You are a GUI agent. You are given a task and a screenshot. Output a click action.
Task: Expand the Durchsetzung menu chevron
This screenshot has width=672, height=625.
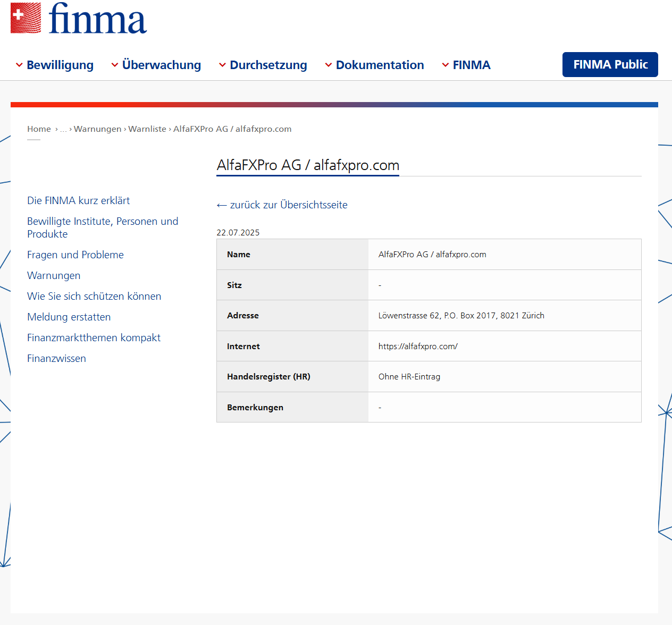(x=222, y=65)
